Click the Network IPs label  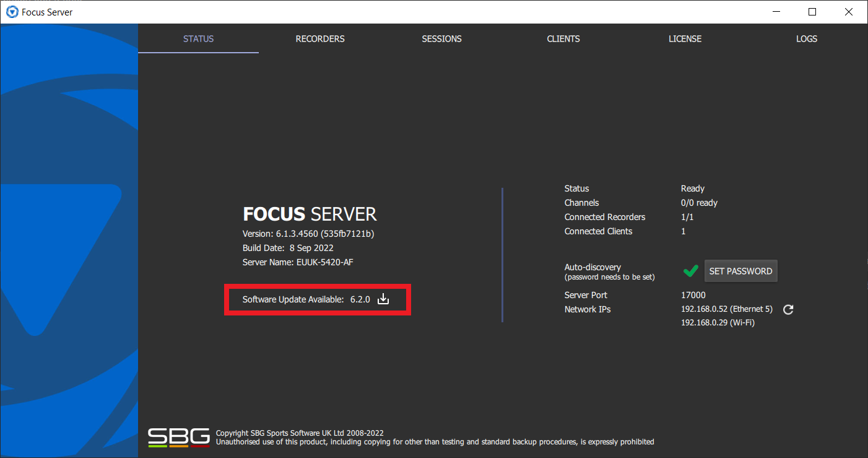[588, 309]
